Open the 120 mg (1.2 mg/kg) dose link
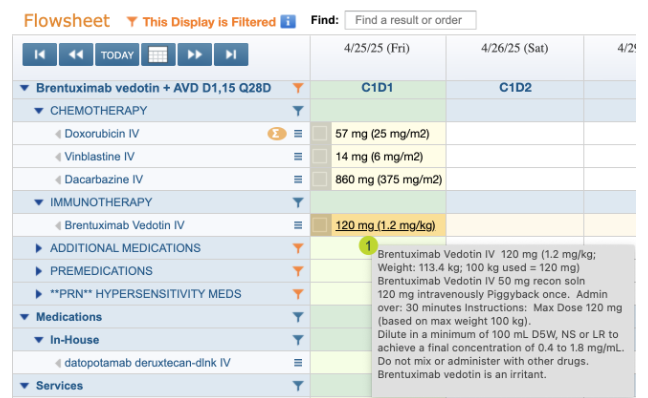The image size is (648, 398). pos(385,225)
